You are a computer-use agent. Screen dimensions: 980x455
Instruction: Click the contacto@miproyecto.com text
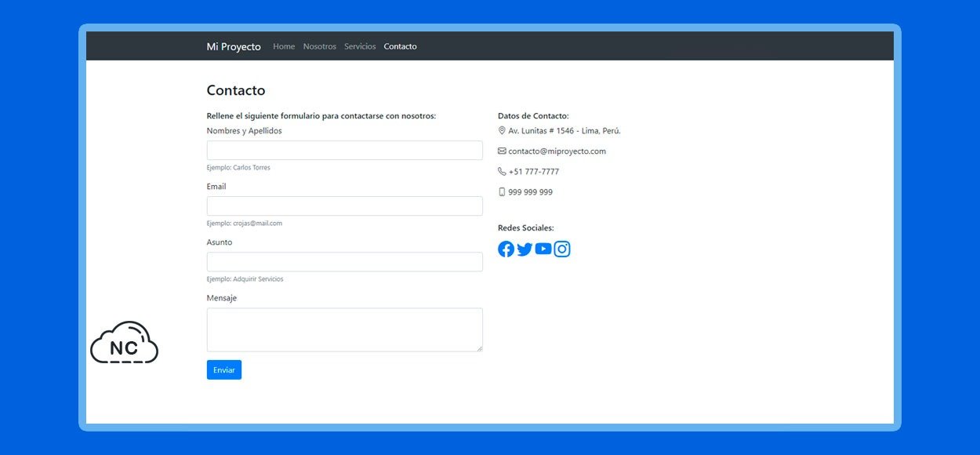pyautogui.click(x=557, y=151)
